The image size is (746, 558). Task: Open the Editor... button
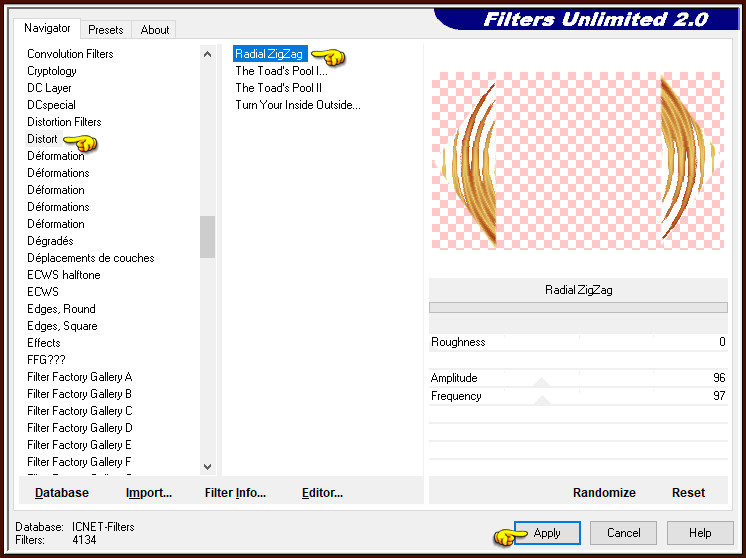click(322, 492)
